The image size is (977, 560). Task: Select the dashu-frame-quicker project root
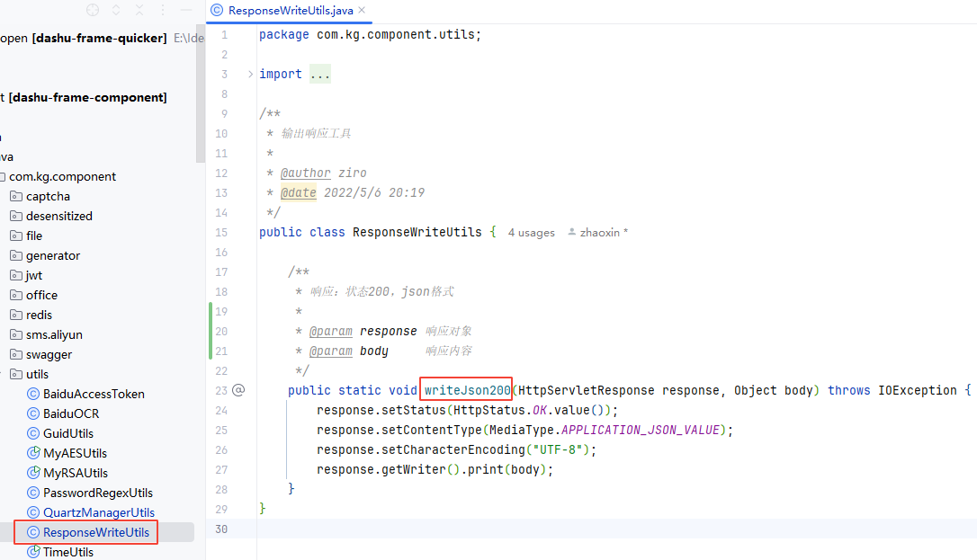point(100,38)
